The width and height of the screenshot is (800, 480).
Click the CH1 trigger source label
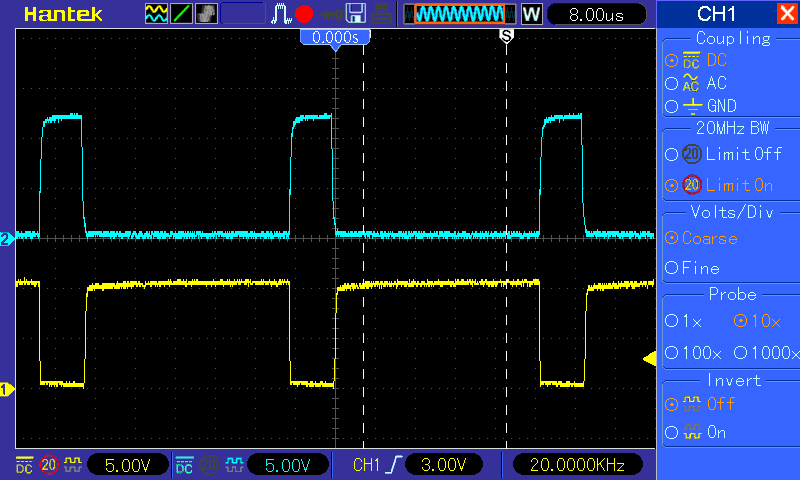(x=366, y=465)
